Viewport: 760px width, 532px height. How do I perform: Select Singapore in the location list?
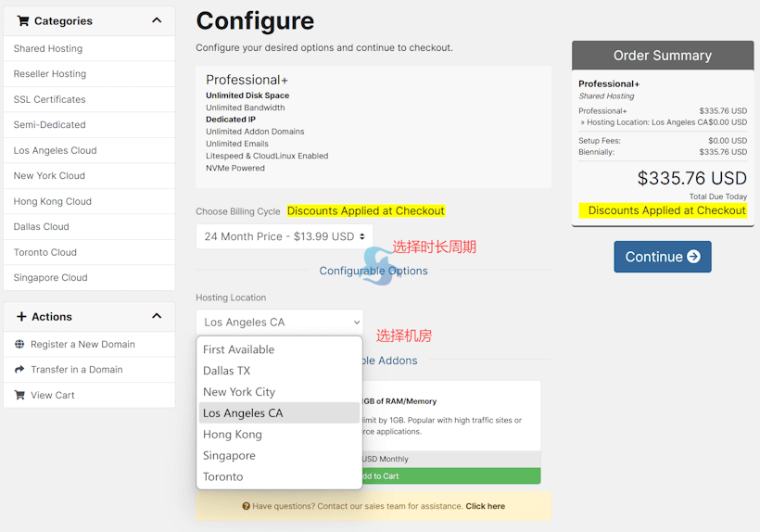229,456
